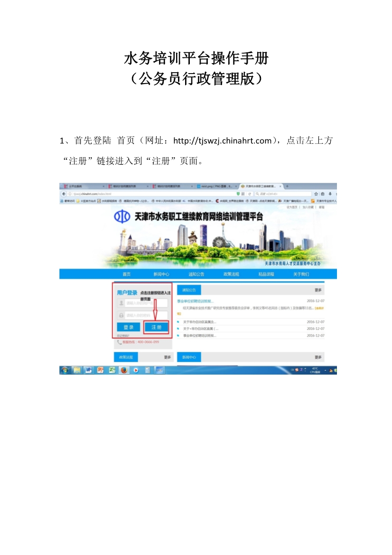Select 政策法规 in the blue navigation bar
The width and height of the screenshot is (392, 555).
pos(231,274)
